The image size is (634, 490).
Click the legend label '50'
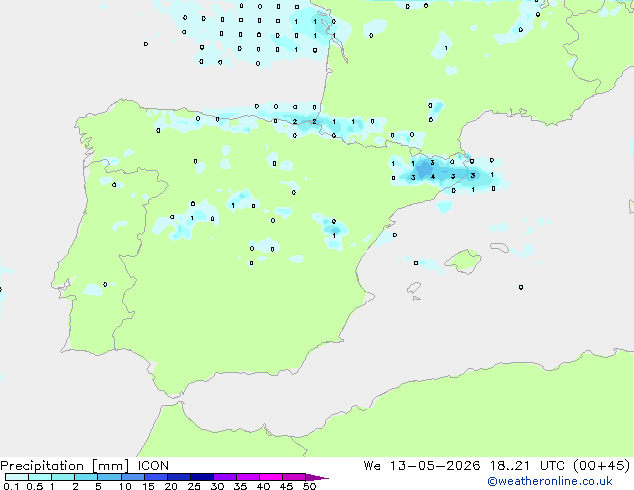coord(309,486)
